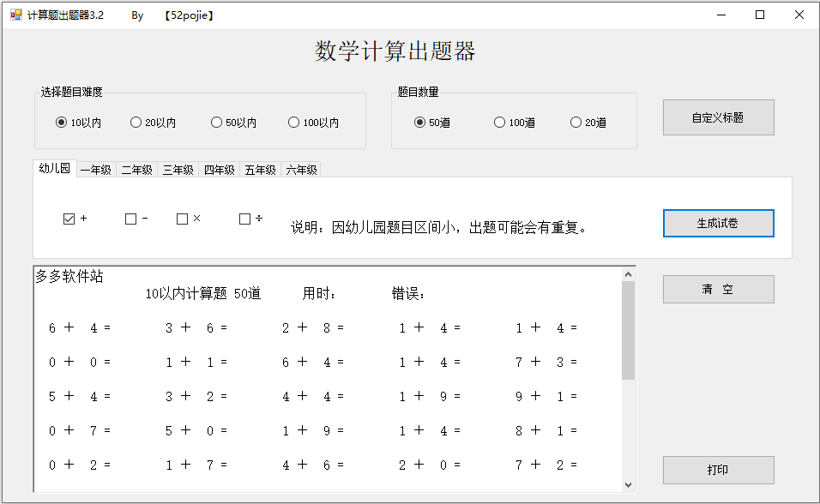Select the 100以内 difficulty radio button
The width and height of the screenshot is (820, 504).
click(x=313, y=123)
